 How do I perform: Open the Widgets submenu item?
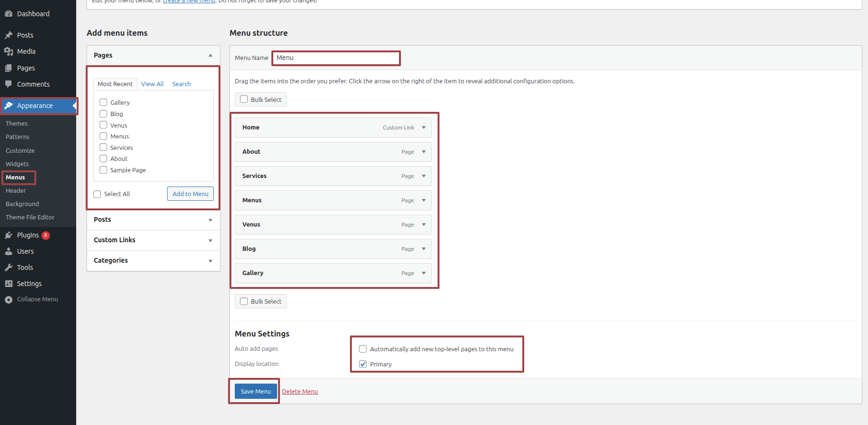pyautogui.click(x=17, y=164)
